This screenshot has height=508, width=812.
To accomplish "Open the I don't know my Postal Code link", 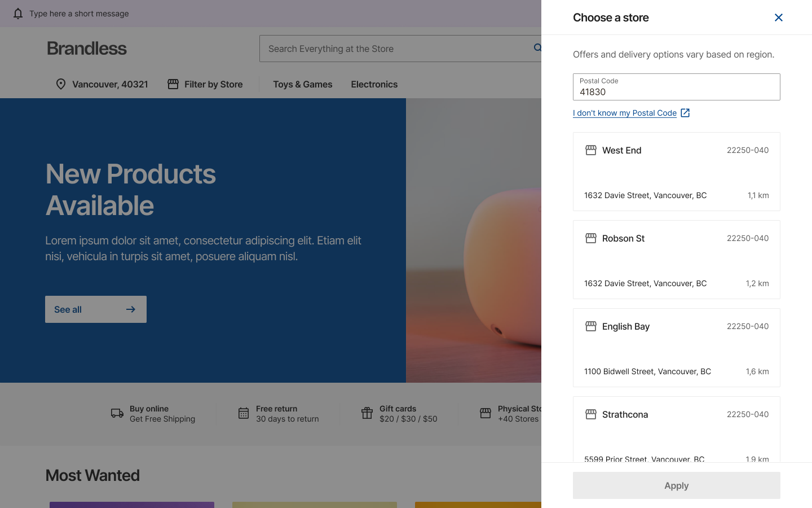I will (x=625, y=113).
